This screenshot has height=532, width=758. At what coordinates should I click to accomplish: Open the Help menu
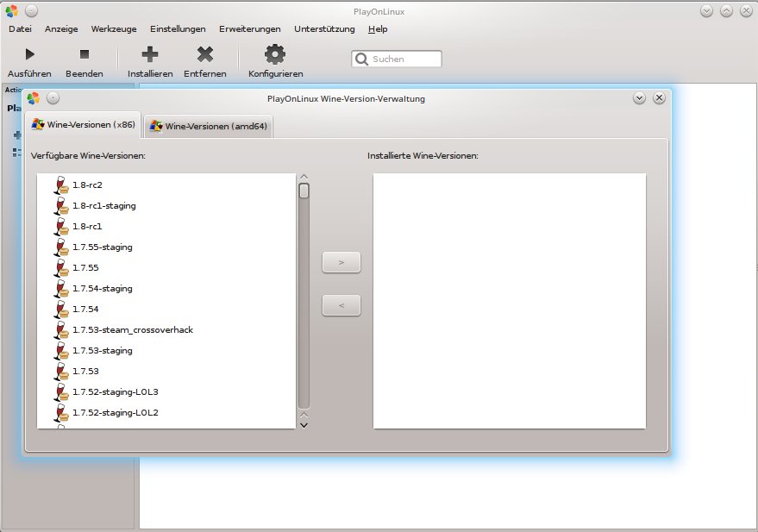(378, 29)
